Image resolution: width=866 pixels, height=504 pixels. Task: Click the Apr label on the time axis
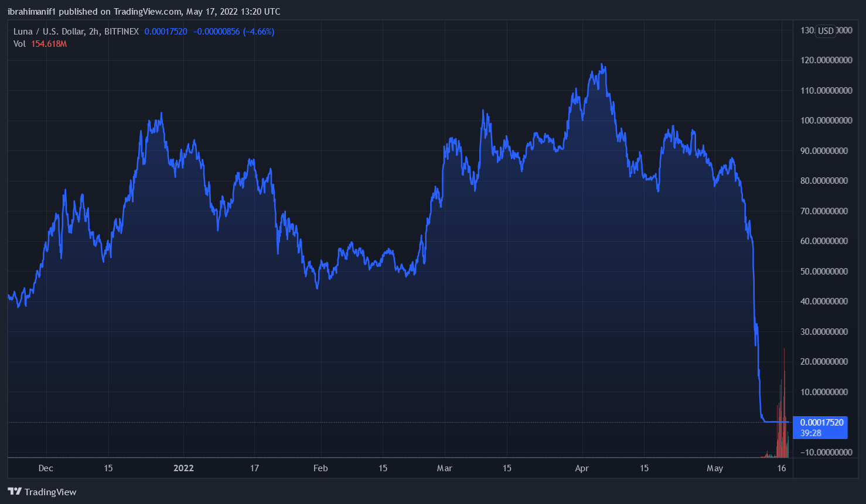[x=582, y=468]
